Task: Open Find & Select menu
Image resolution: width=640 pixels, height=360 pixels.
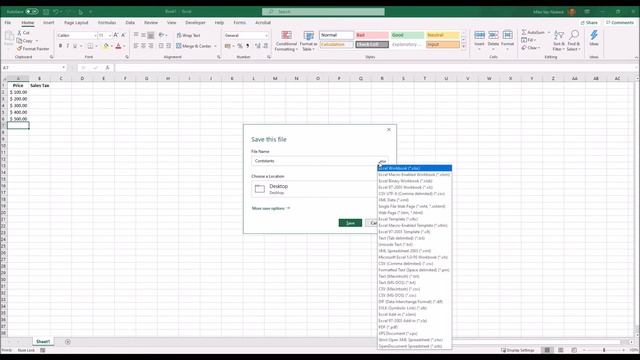Action: tap(573, 40)
